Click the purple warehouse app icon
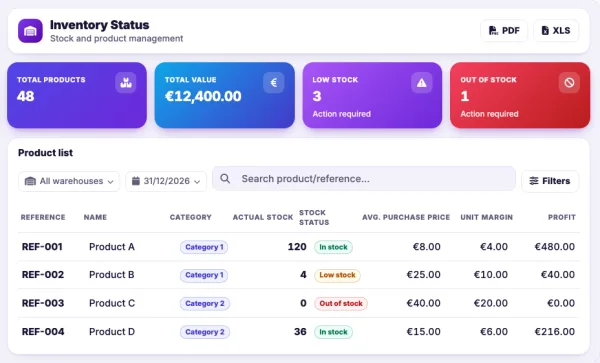 30,31
